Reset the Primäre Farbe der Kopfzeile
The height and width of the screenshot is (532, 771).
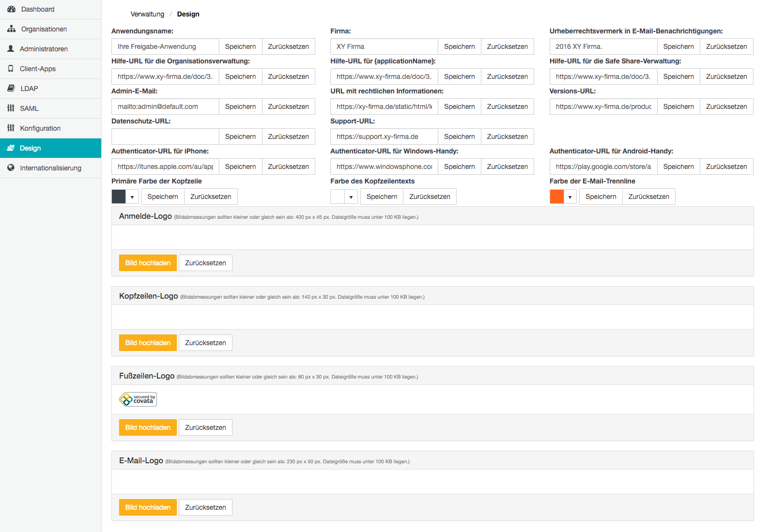[211, 197]
